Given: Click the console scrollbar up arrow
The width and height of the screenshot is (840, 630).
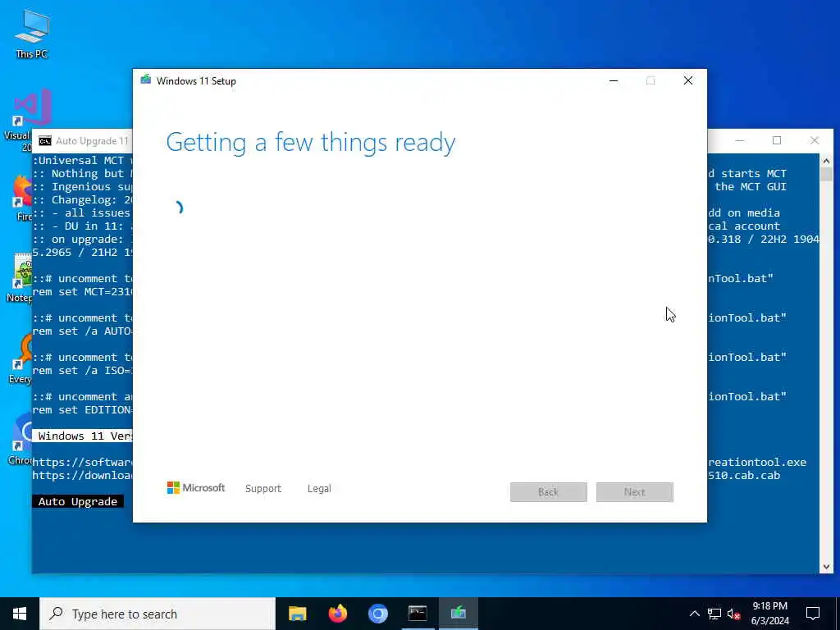Looking at the screenshot, I should pyautogui.click(x=826, y=161).
